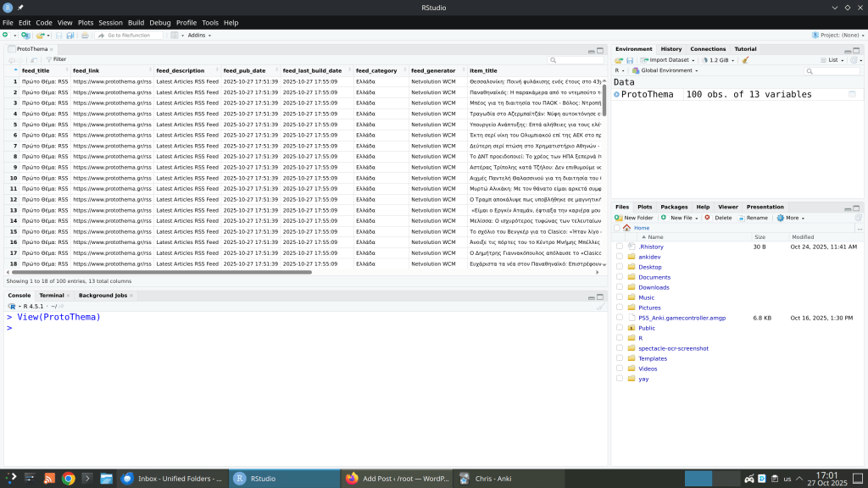Open the Session menu

coord(110,23)
